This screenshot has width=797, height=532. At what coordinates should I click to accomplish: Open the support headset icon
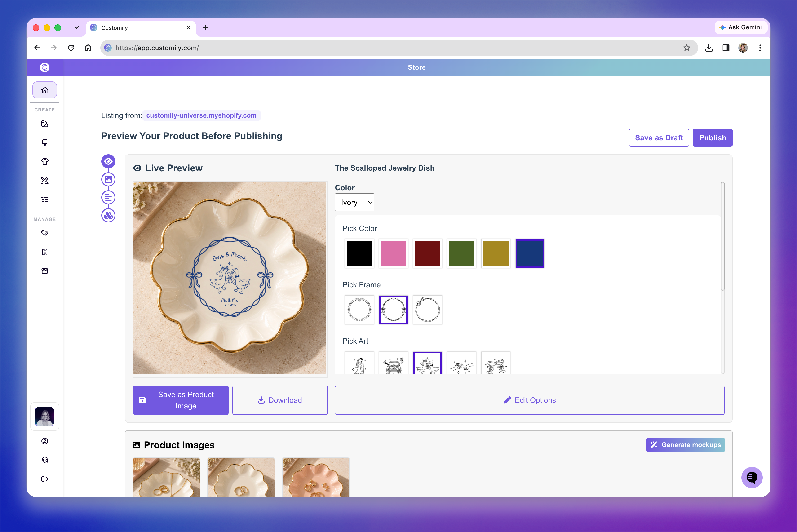[x=44, y=460]
